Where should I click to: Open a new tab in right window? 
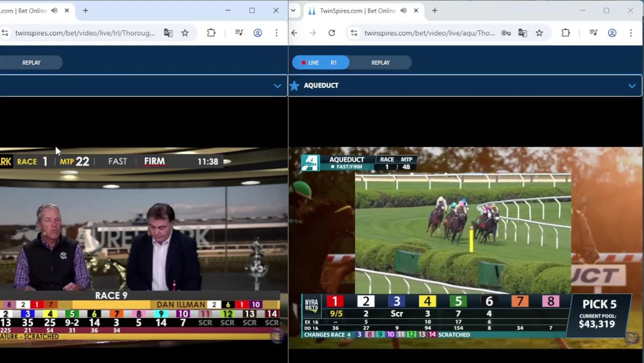[x=434, y=11]
